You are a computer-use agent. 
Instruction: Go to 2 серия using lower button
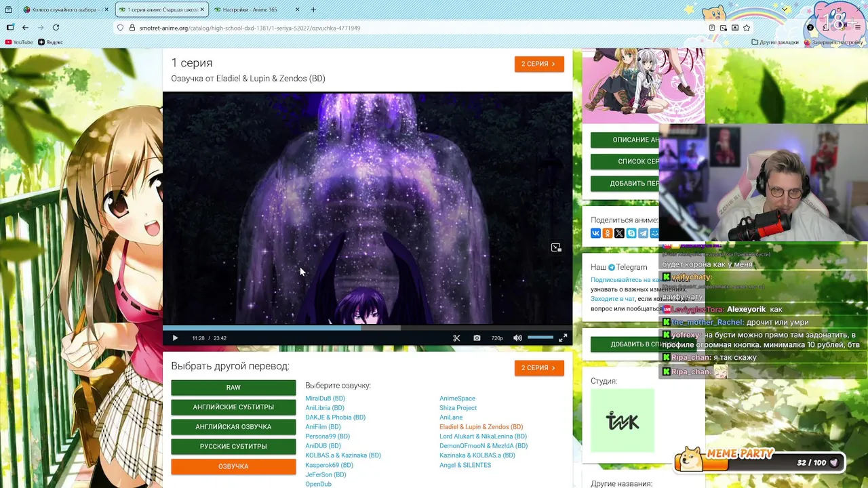(539, 367)
